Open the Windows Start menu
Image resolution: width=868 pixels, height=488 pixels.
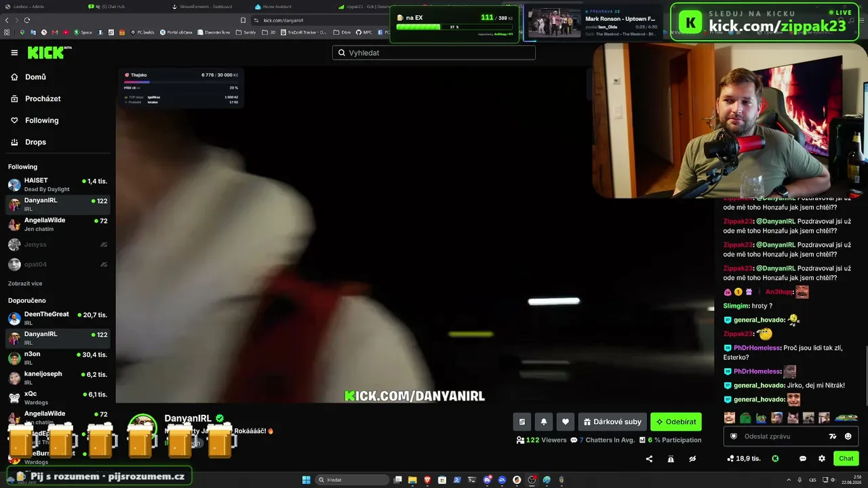(x=307, y=480)
